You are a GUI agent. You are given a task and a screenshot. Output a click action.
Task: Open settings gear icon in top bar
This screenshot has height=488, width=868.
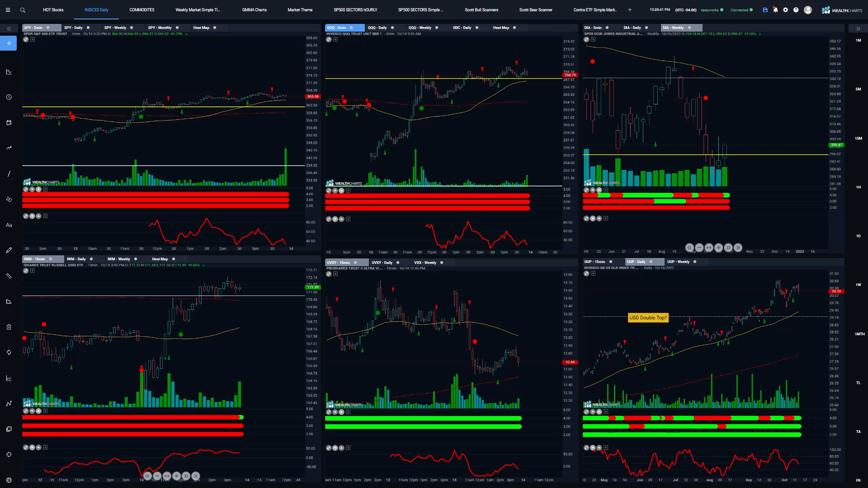(785, 10)
